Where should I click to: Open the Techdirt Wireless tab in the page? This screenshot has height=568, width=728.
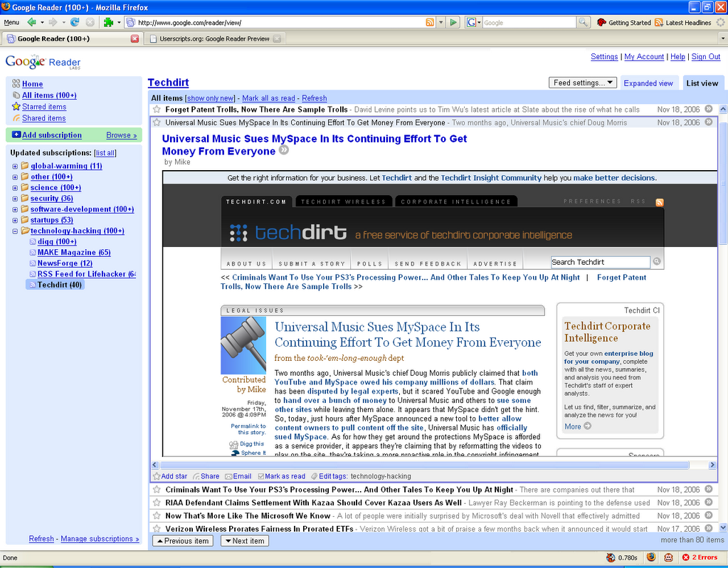pos(343,201)
